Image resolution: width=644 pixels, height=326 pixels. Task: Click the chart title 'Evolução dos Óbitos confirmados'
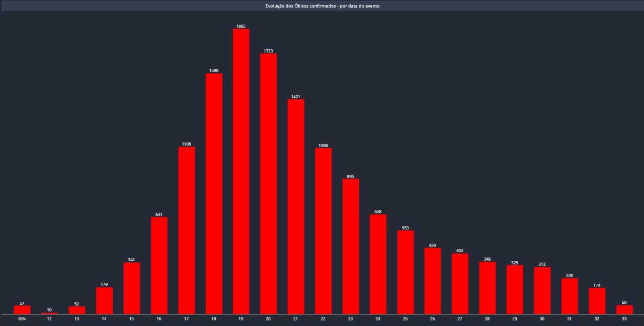click(x=323, y=6)
